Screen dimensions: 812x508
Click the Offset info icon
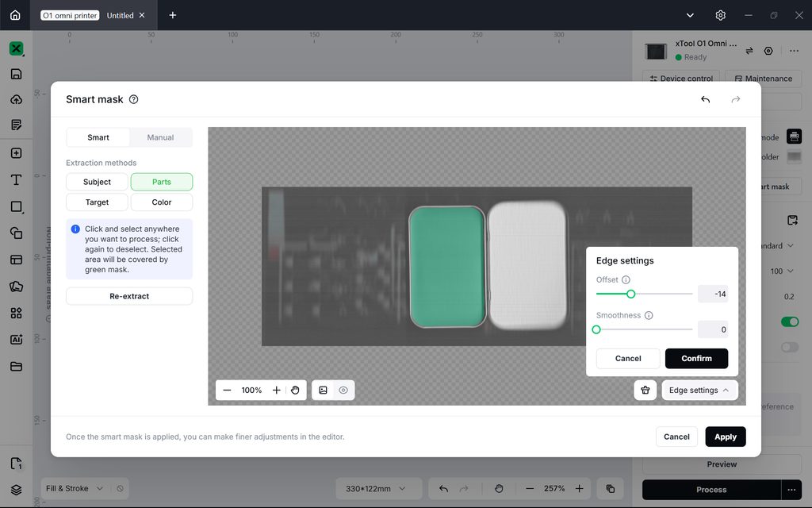tap(626, 280)
